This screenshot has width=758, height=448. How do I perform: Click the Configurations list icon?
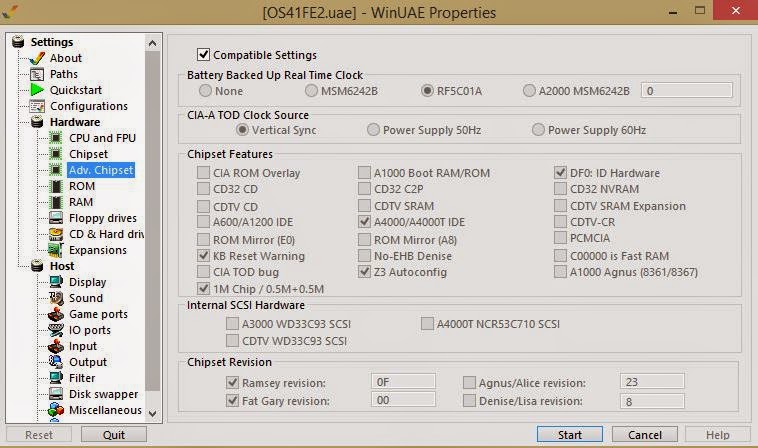(37, 106)
